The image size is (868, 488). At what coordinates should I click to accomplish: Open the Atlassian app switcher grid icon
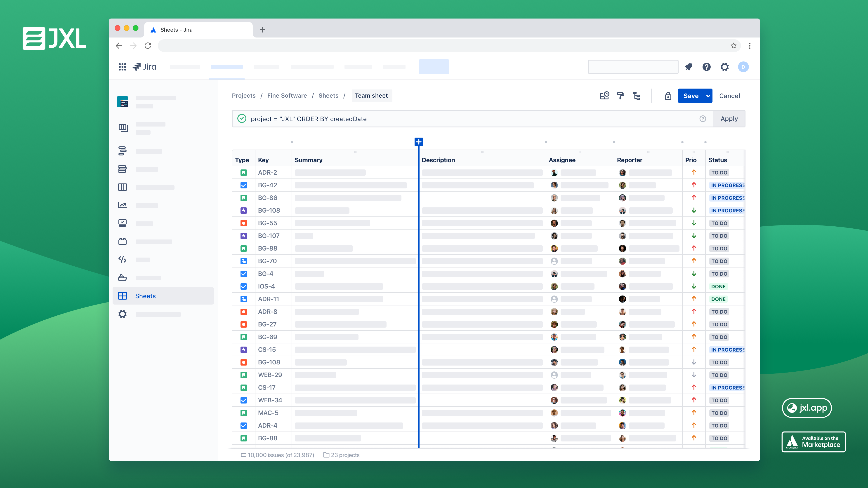pyautogui.click(x=122, y=67)
